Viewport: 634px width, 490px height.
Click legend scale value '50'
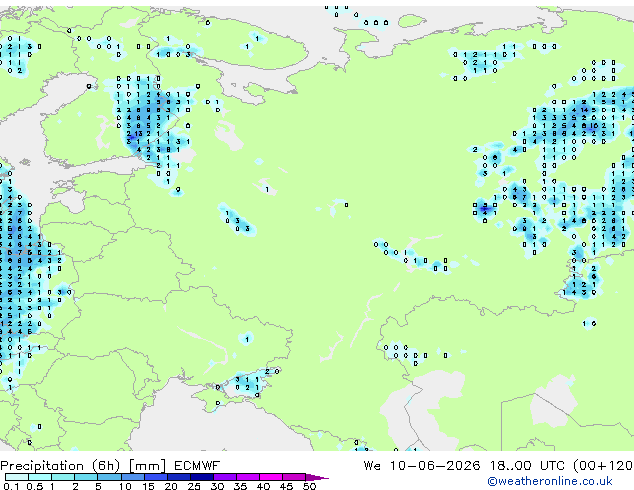tap(309, 486)
